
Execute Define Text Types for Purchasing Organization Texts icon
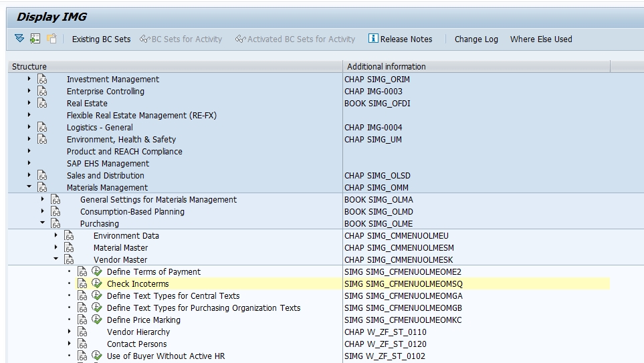pyautogui.click(x=96, y=307)
